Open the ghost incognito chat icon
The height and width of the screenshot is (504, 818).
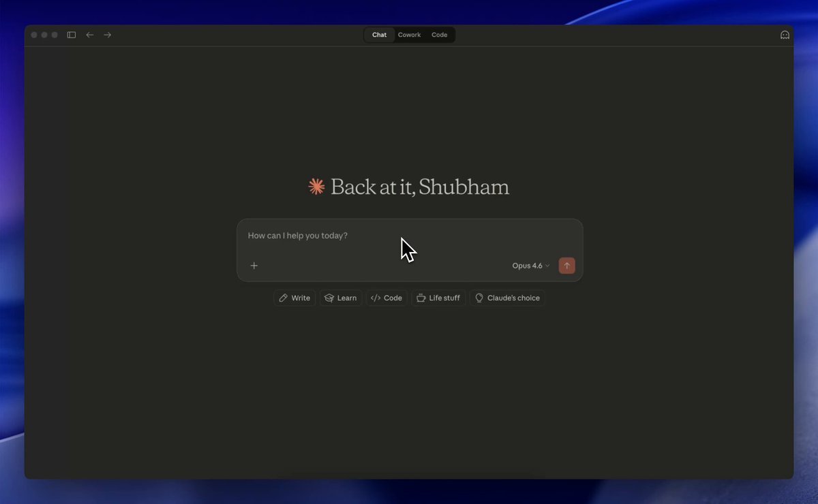[785, 35]
